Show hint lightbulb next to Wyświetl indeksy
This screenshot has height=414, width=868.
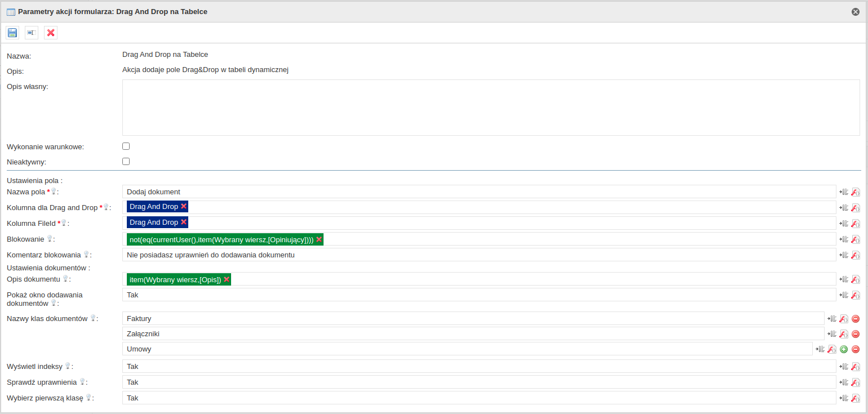(x=68, y=366)
